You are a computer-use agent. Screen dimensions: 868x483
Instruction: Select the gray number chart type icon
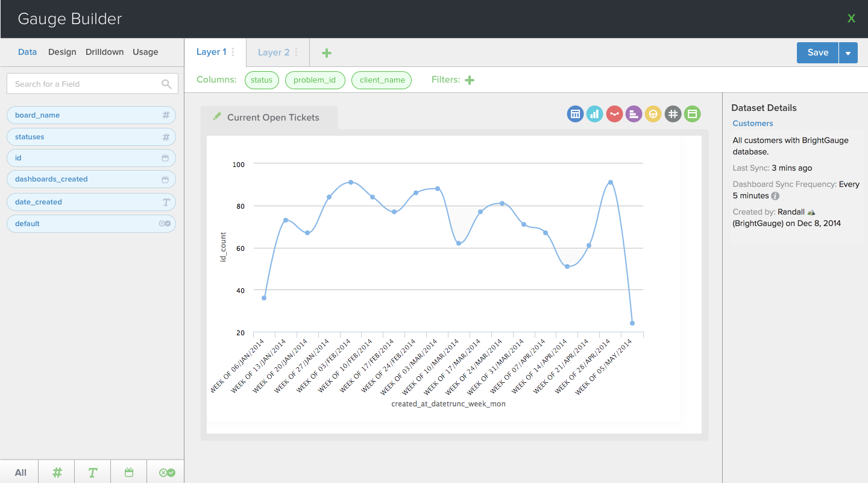click(673, 114)
